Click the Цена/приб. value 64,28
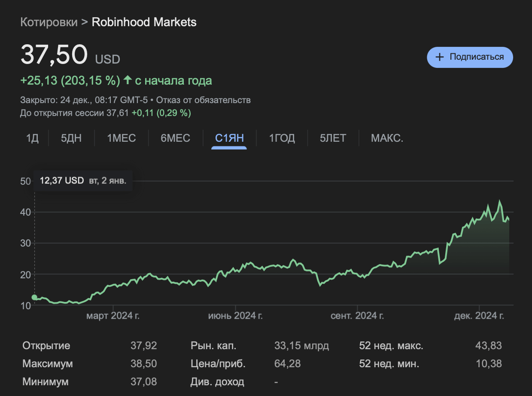This screenshot has height=396, width=532. click(x=287, y=364)
